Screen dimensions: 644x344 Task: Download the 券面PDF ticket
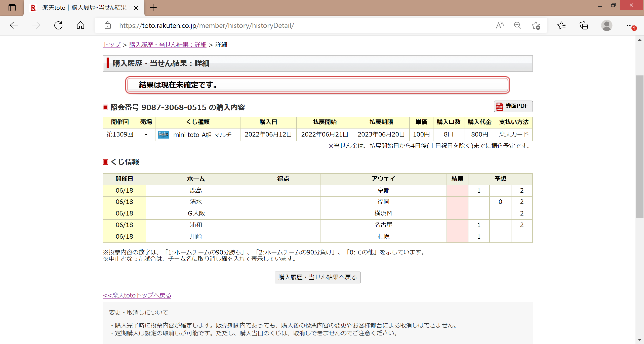tap(513, 106)
